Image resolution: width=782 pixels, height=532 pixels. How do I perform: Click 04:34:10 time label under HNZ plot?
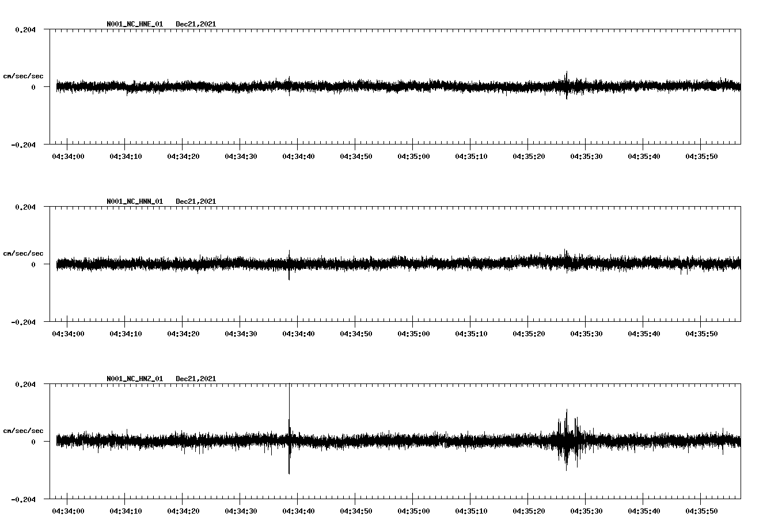point(126,511)
